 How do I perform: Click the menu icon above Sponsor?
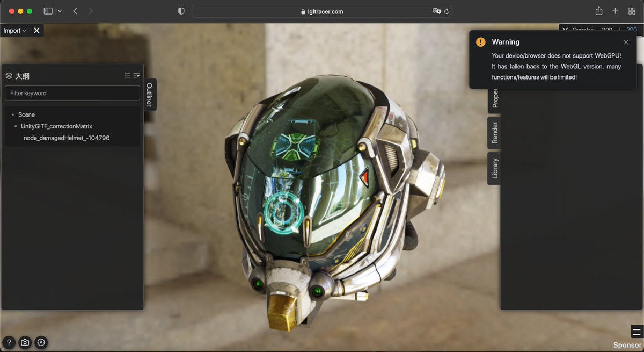636,331
